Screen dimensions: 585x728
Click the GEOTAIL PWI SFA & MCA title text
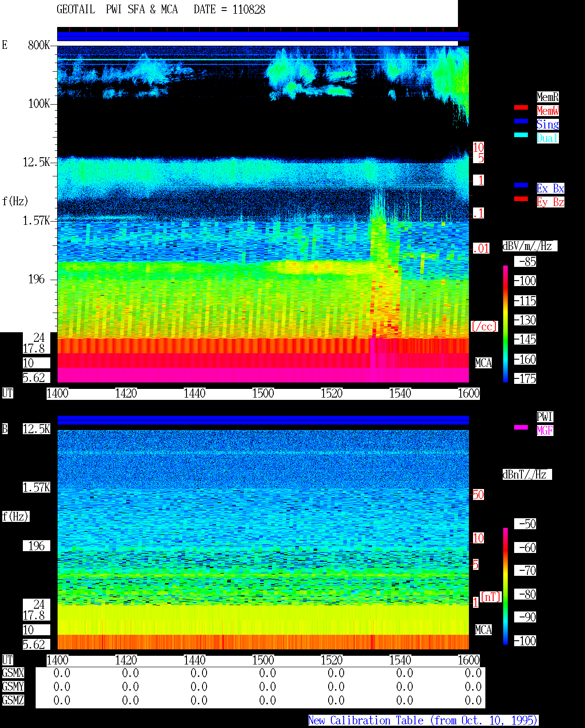(x=117, y=10)
